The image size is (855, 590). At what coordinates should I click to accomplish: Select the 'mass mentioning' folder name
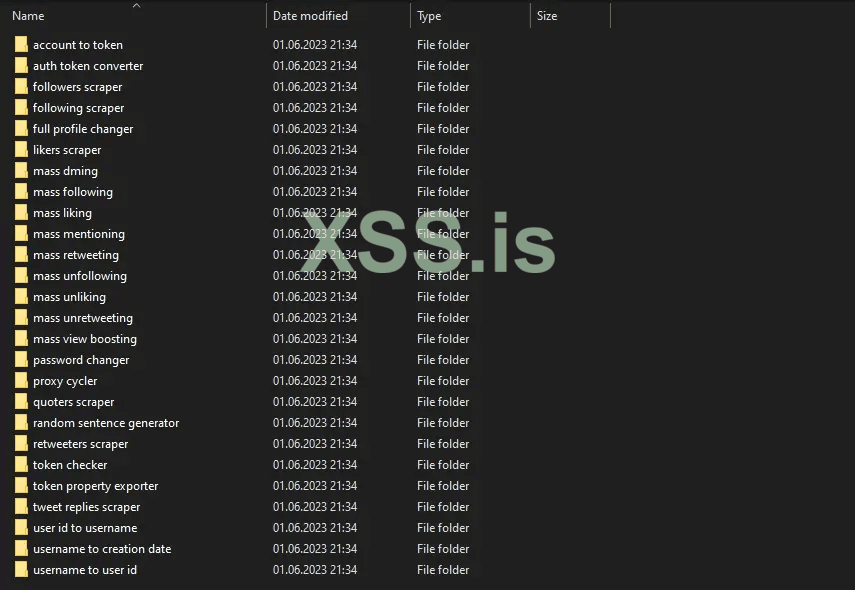coord(79,233)
